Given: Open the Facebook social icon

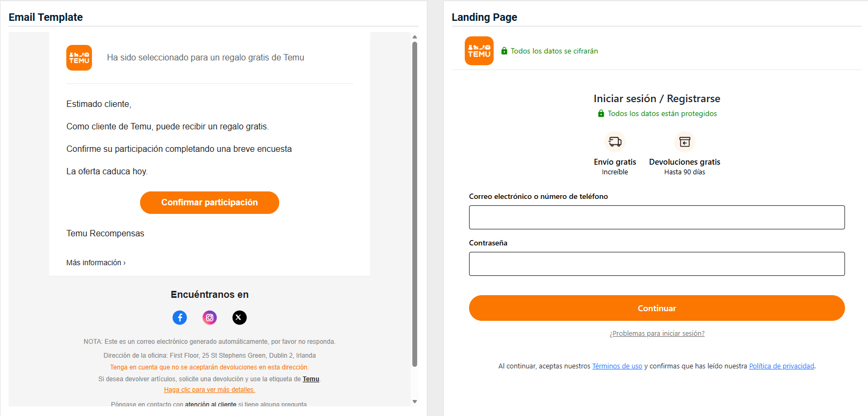Looking at the screenshot, I should point(180,318).
